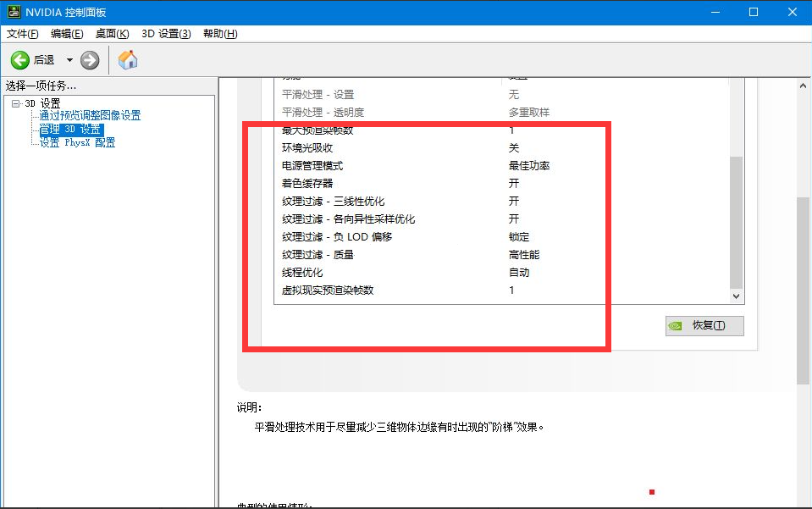Open the Home icon in toolbar
The image size is (812, 509).
point(128,60)
